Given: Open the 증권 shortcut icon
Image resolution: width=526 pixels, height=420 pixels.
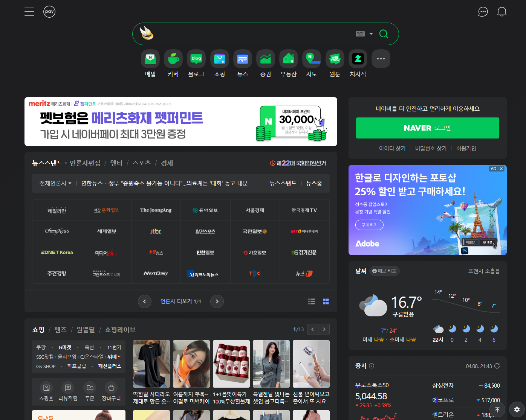Looking at the screenshot, I should pos(266,59).
